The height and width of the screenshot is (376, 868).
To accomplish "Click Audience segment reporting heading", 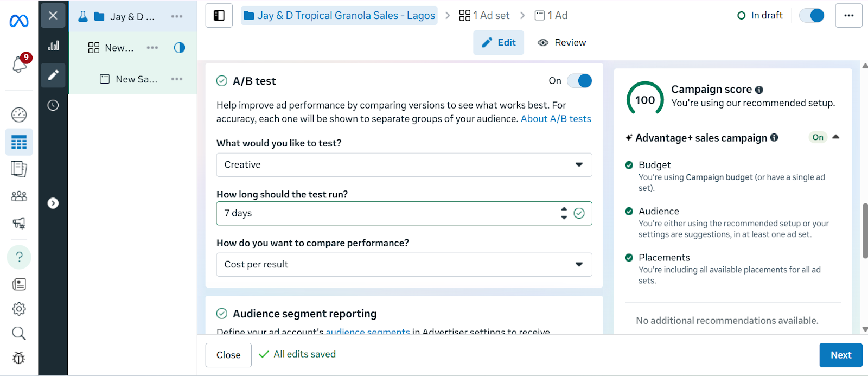I will [304, 314].
